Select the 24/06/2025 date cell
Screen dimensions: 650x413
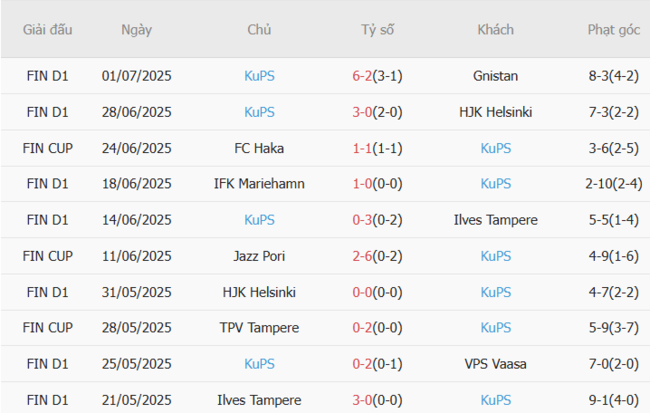pyautogui.click(x=137, y=148)
